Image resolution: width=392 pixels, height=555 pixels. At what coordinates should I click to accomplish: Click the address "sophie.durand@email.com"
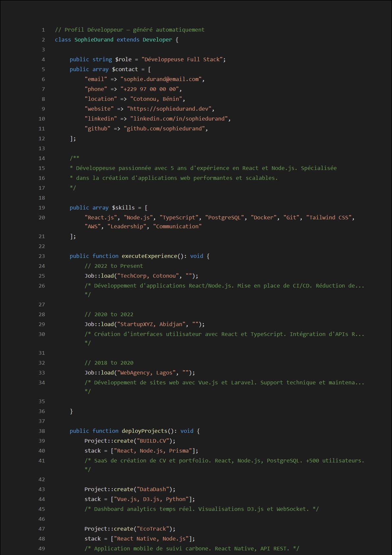click(x=161, y=79)
